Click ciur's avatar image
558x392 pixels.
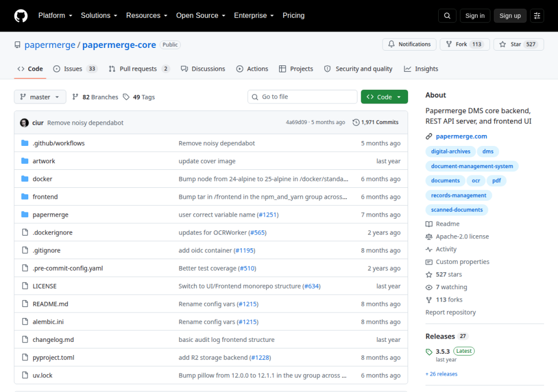[24, 122]
